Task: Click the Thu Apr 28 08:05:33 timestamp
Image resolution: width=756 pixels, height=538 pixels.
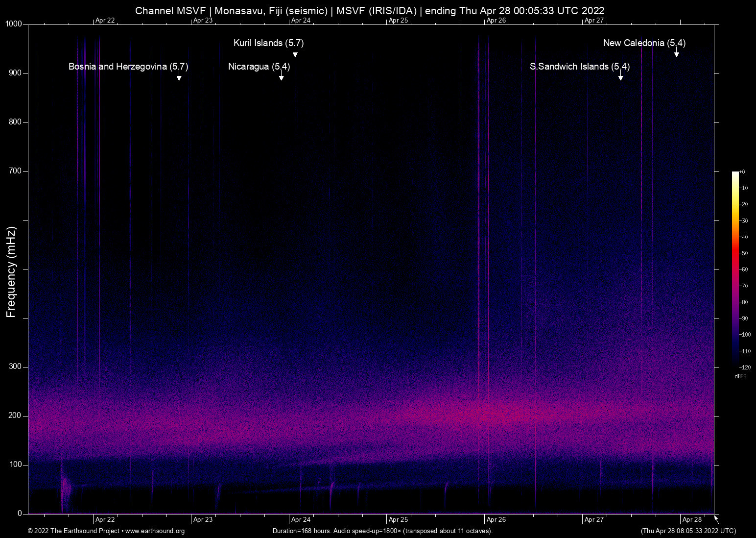Action: [688, 531]
